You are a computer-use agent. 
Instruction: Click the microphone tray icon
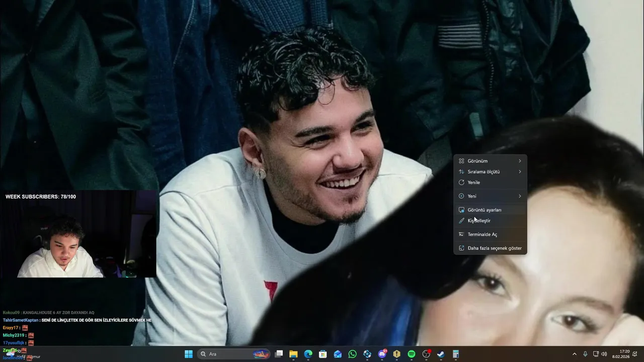click(x=585, y=354)
